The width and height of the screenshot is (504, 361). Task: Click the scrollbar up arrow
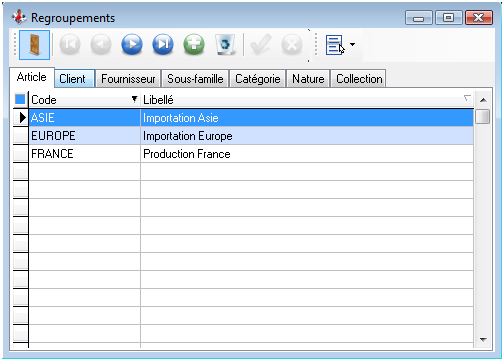coord(483,100)
